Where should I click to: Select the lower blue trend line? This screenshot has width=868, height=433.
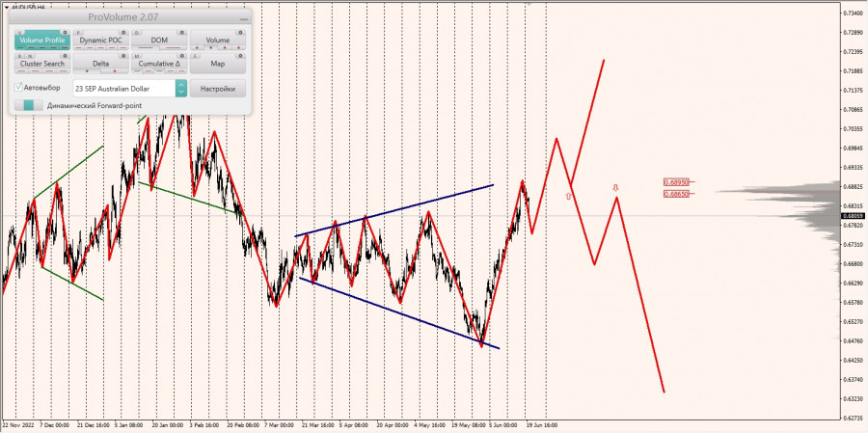pyautogui.click(x=399, y=312)
